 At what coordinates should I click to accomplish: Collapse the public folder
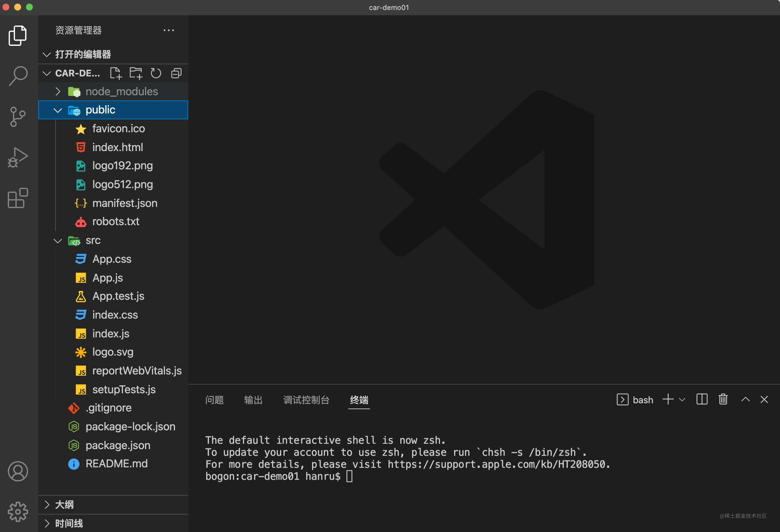[113, 110]
